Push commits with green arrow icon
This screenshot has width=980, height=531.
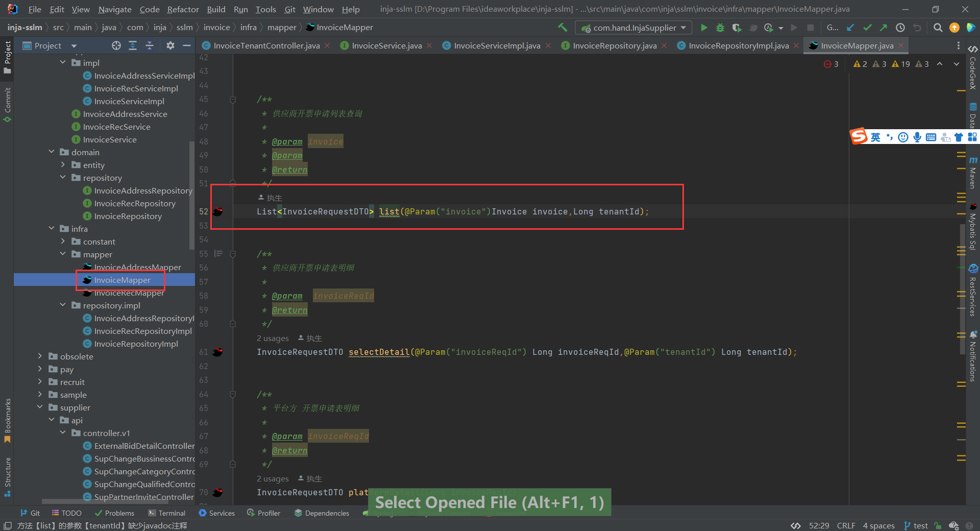884,28
